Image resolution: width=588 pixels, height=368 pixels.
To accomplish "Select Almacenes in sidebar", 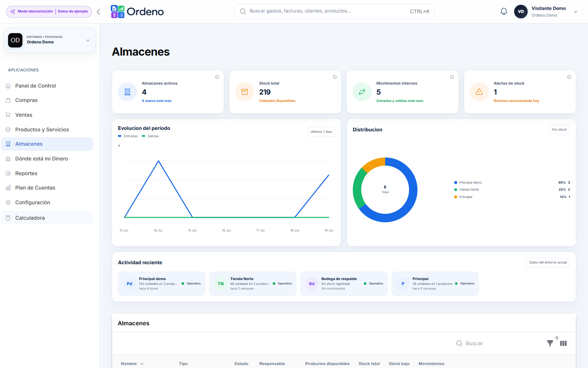I will coord(47,144).
